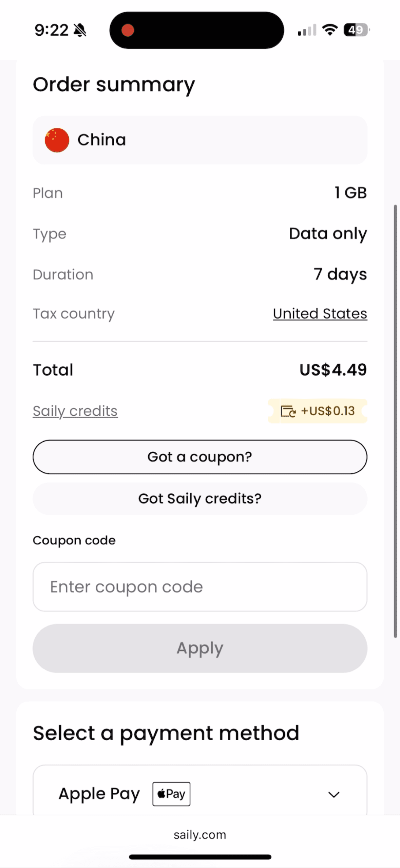Tap the Apple Pay logo badge

click(171, 794)
